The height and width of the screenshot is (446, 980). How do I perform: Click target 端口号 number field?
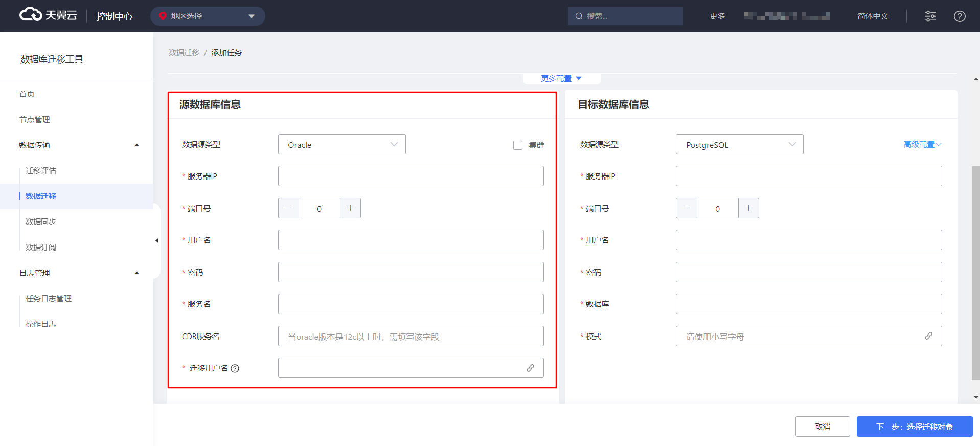tap(717, 208)
